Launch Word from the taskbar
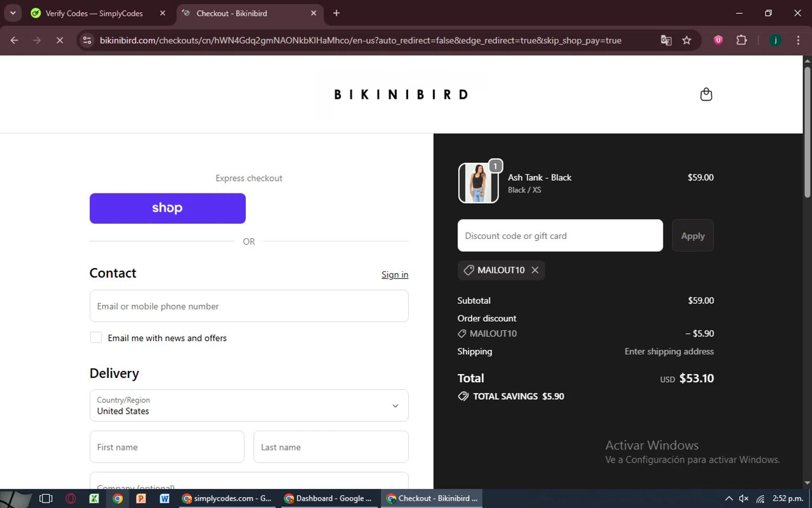The image size is (812, 508). tap(165, 498)
